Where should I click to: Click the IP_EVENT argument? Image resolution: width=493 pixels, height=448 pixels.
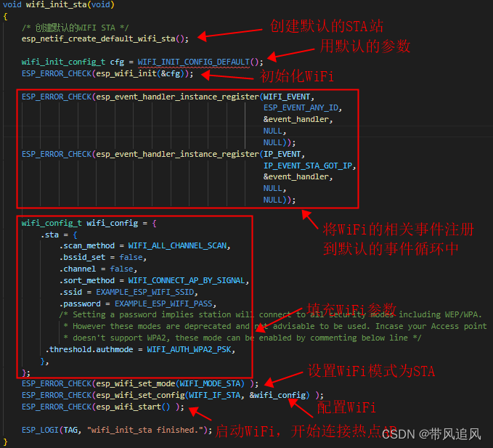(282, 155)
